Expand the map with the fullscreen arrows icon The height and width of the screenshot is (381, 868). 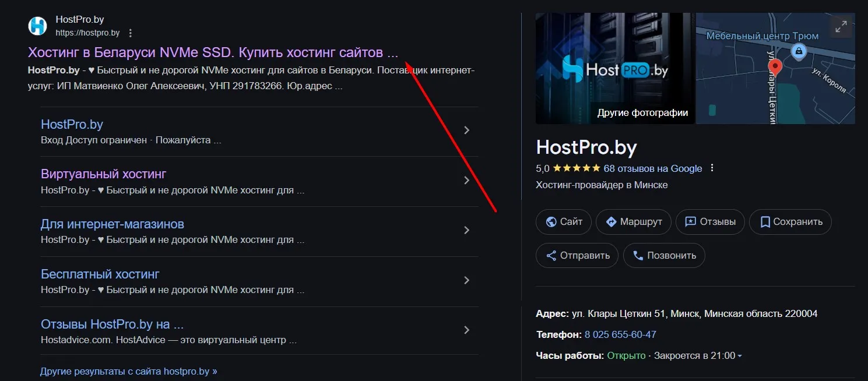point(841,27)
